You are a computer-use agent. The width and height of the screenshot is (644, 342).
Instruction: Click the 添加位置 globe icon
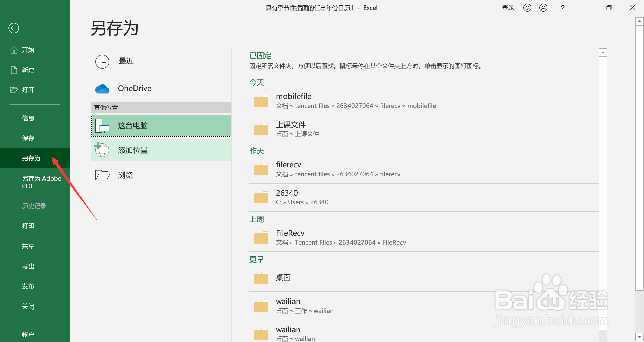102,150
